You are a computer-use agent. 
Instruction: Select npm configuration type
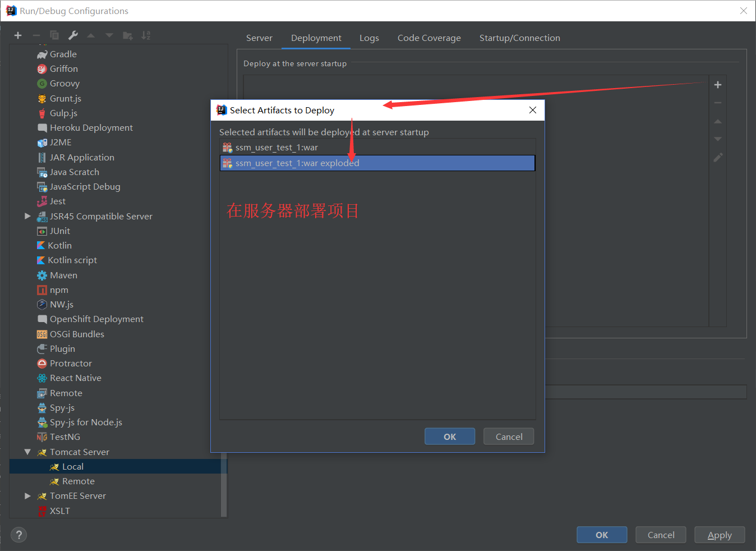(52, 290)
